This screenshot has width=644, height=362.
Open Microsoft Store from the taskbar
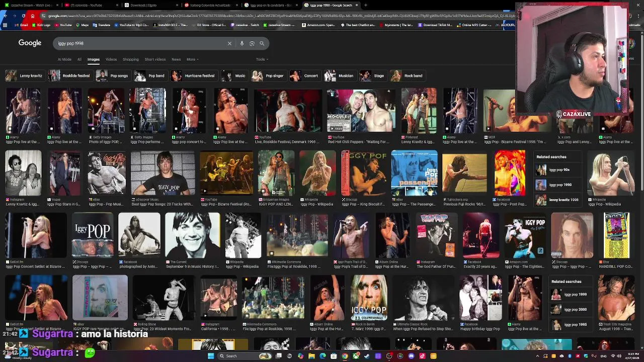pos(334,356)
